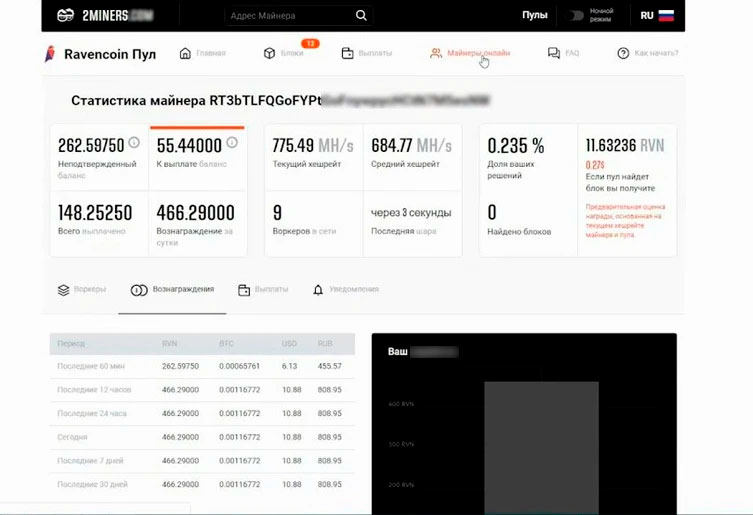753x515 pixels.
Task: Click info icon beside payout balance 55.44000
Action: coord(232,143)
